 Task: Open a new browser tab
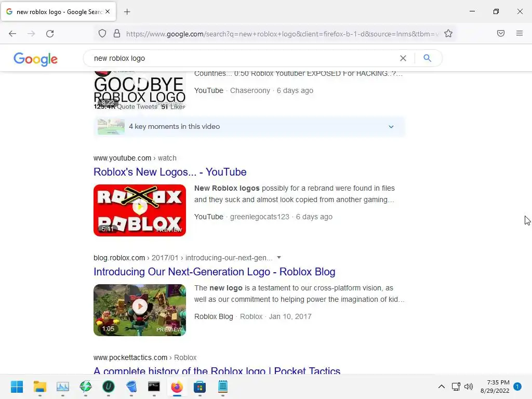[127, 12]
